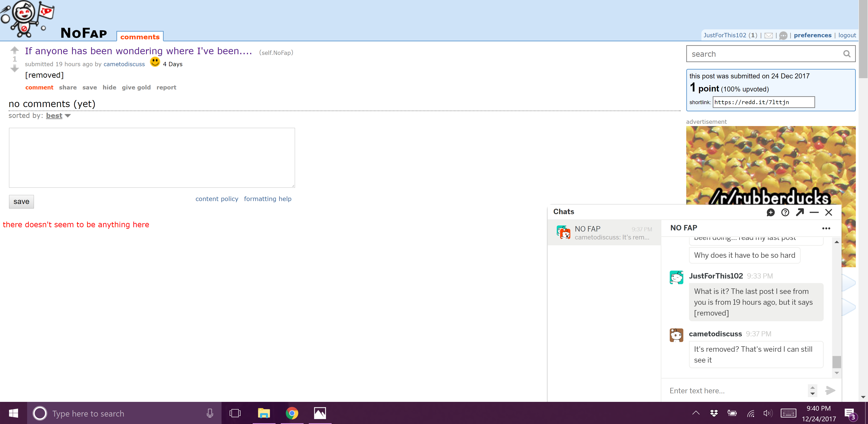Image resolution: width=868 pixels, height=424 pixels.
Task: Open the formatting help link
Action: coord(268,199)
